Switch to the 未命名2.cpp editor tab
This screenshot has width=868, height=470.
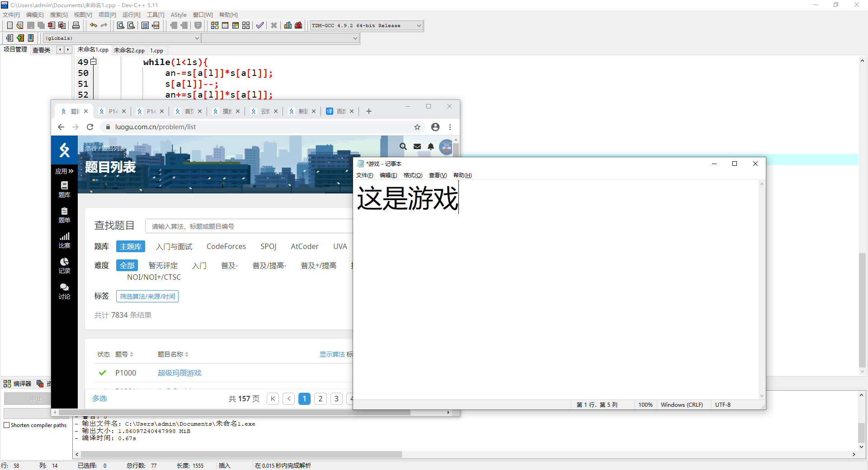pos(129,50)
